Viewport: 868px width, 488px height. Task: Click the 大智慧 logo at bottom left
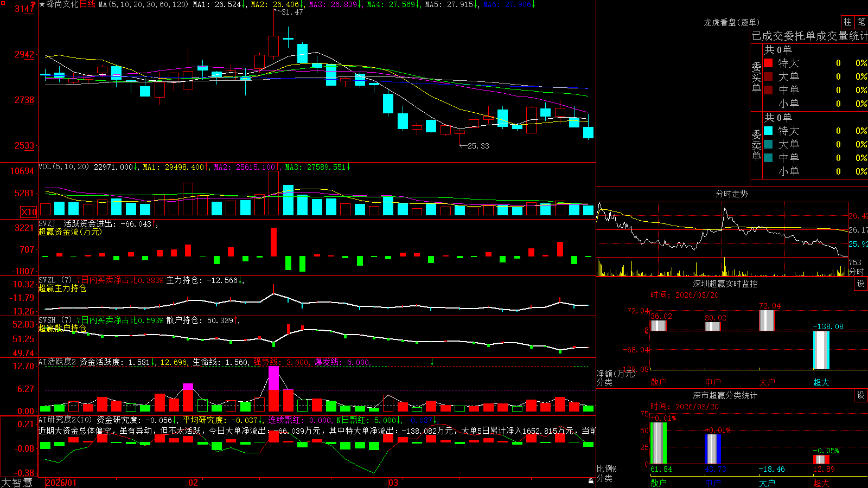tap(17, 482)
